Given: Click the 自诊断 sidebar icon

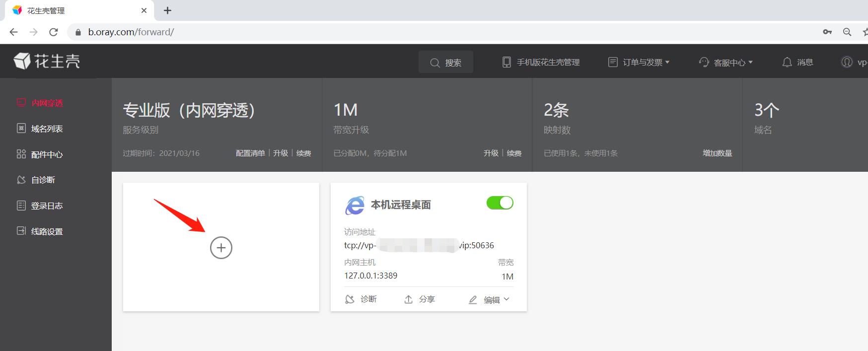Looking at the screenshot, I should [x=21, y=180].
